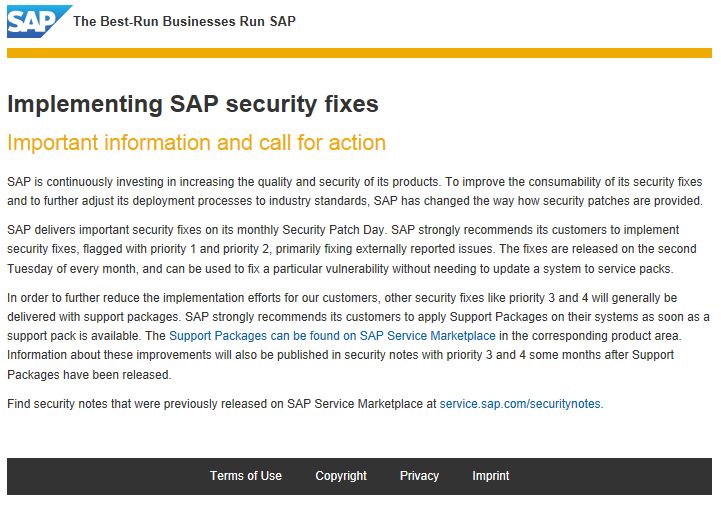Go to the Privacy page from the footer
Screen dimensions: 721x507
pos(419,476)
